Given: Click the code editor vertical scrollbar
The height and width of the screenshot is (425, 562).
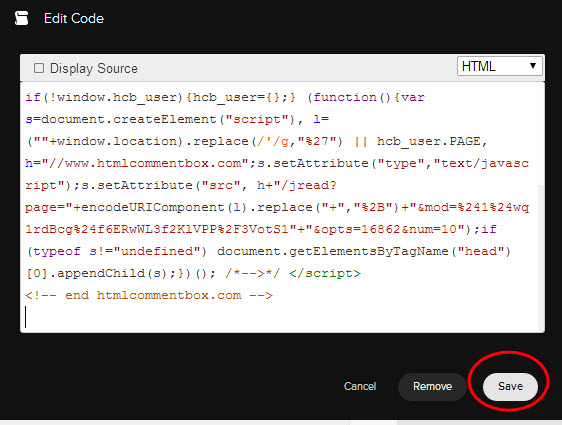Looking at the screenshot, I should [541, 258].
